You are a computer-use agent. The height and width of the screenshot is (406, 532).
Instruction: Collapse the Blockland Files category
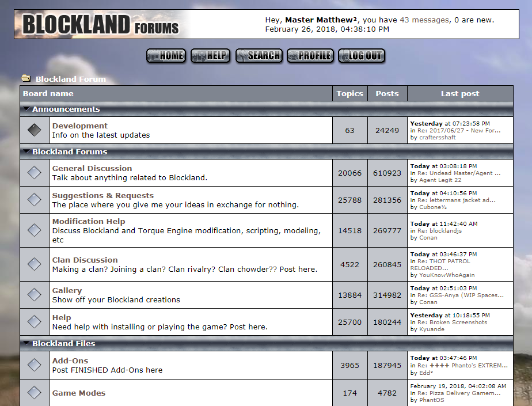coord(26,343)
